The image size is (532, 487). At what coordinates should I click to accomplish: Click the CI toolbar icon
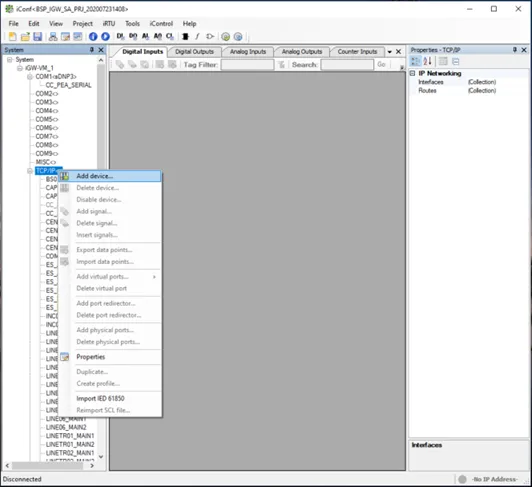coord(170,36)
